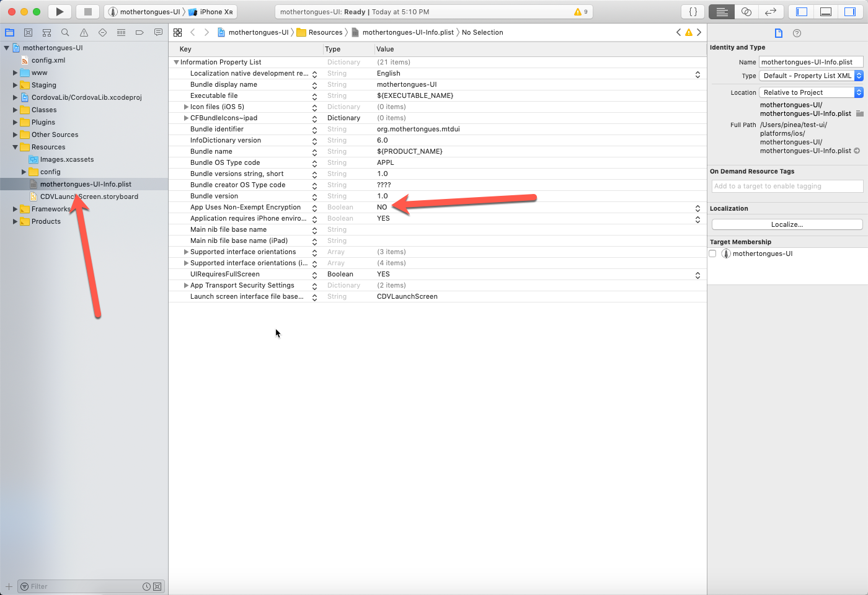Image resolution: width=868 pixels, height=595 pixels.
Task: Collapse the mothertongues-UI project root
Action: tap(7, 48)
